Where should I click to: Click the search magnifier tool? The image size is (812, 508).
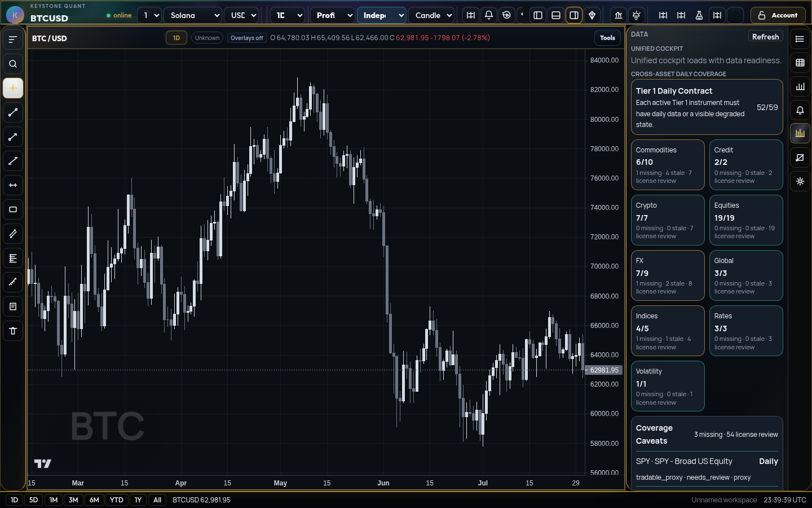(x=13, y=64)
